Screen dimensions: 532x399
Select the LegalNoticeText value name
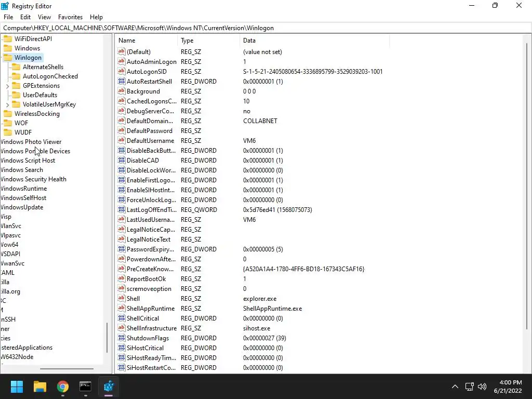pyautogui.click(x=149, y=239)
